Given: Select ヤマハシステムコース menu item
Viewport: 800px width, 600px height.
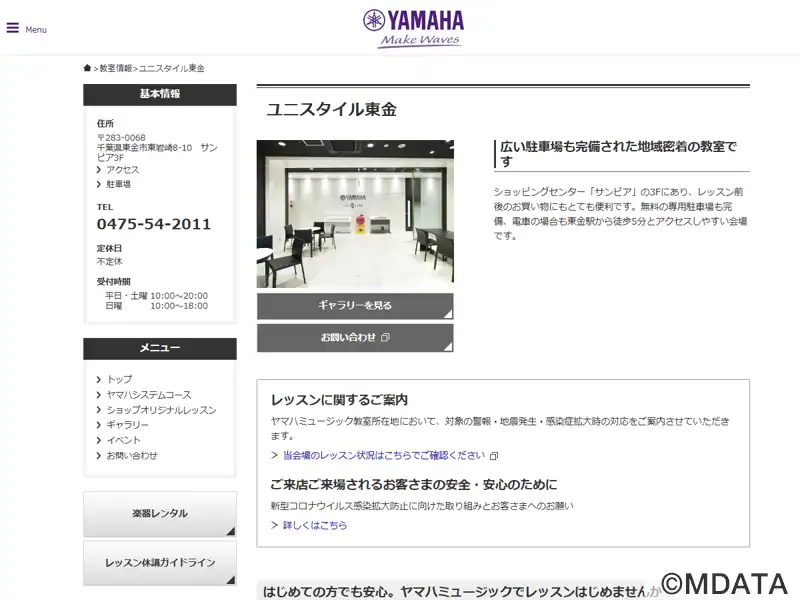Looking at the screenshot, I should pyautogui.click(x=149, y=394).
